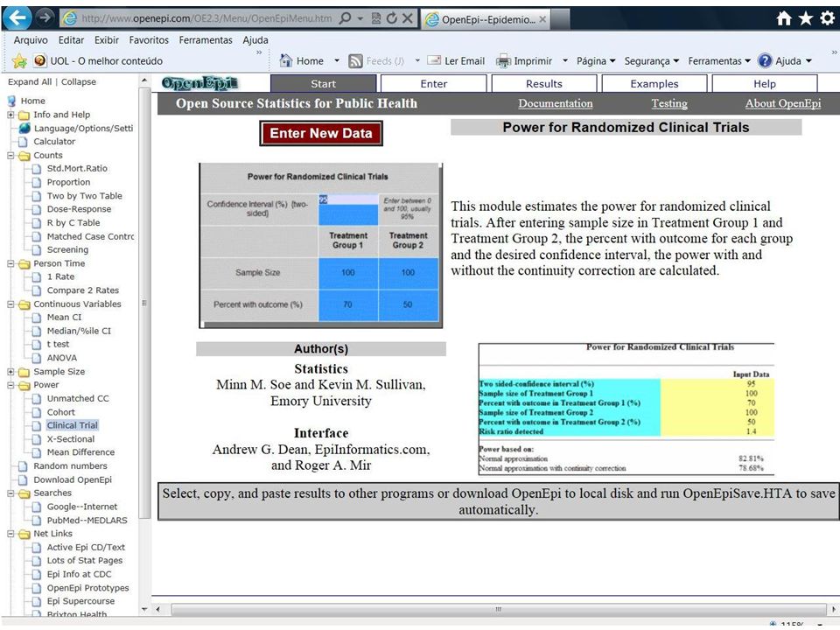Open the Testing link

pyautogui.click(x=669, y=103)
